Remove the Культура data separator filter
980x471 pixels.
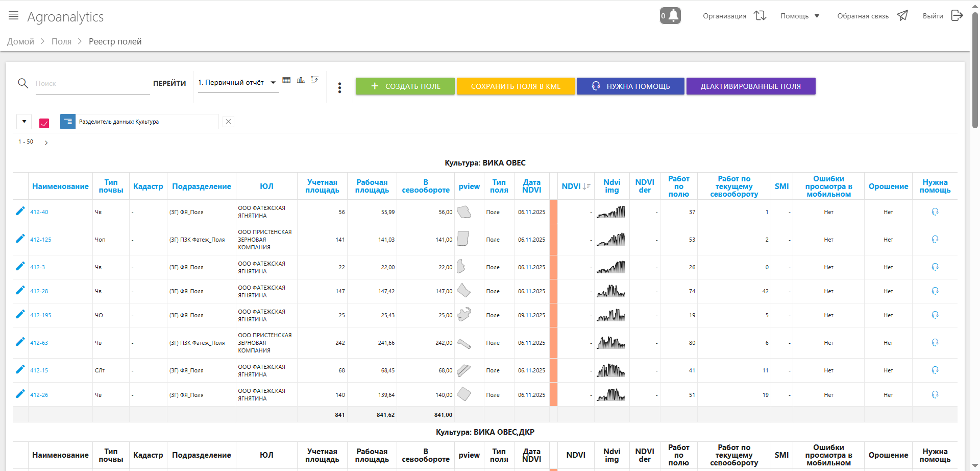click(228, 122)
